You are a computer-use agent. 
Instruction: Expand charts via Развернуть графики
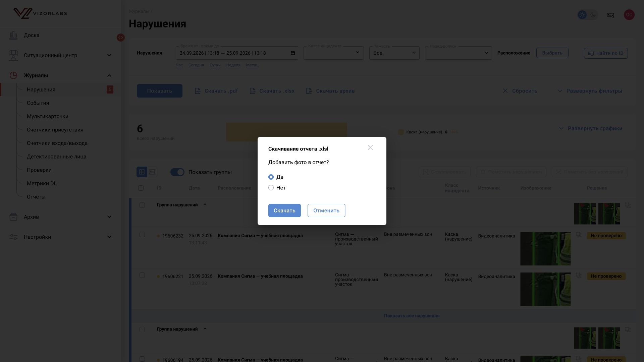[591, 128]
